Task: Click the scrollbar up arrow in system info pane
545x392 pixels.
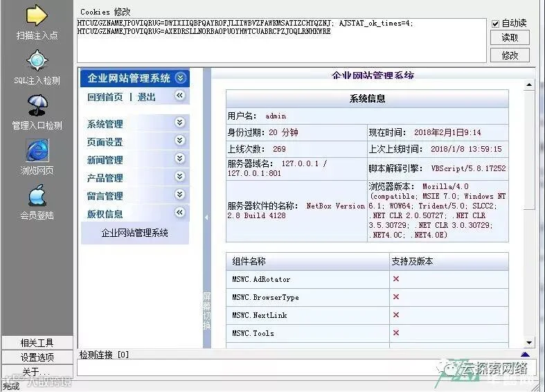Action: 529,84
